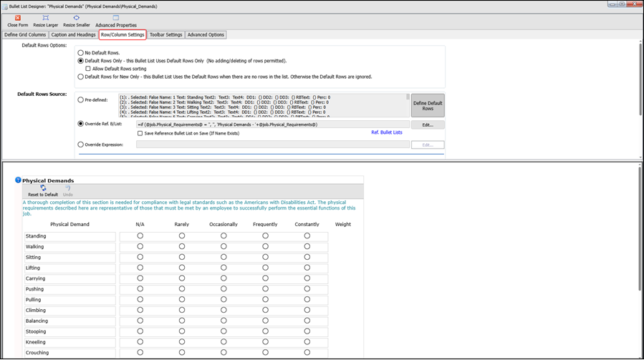Select Rarely for Pulling
The image size is (644, 360).
point(182,300)
